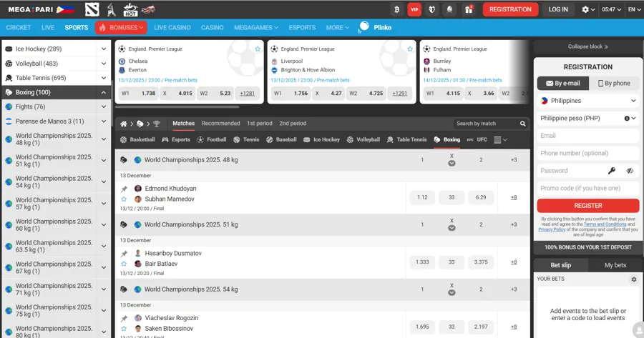Select the Football sport filter

pyautogui.click(x=212, y=139)
